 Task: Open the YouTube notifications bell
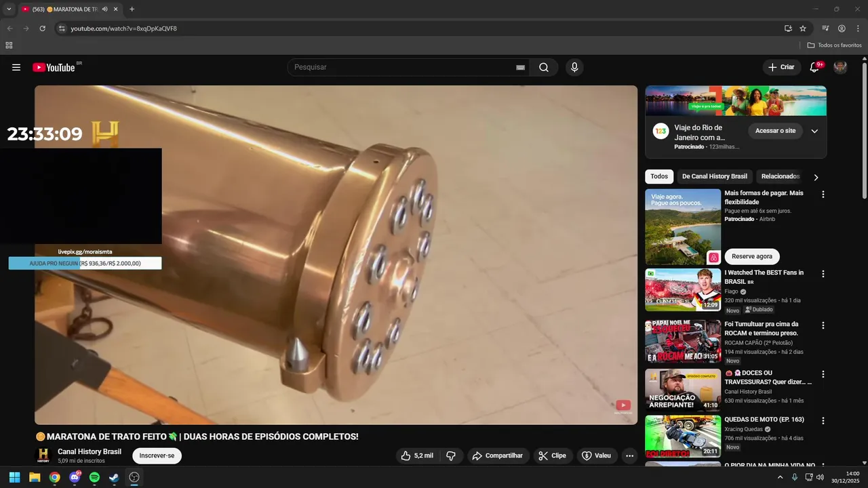(815, 67)
